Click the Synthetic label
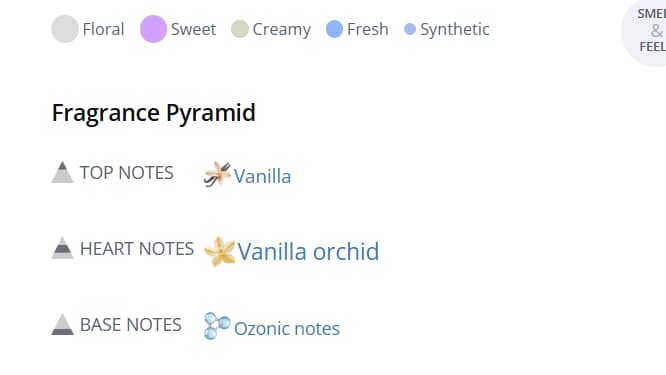This screenshot has width=666, height=375. [454, 30]
